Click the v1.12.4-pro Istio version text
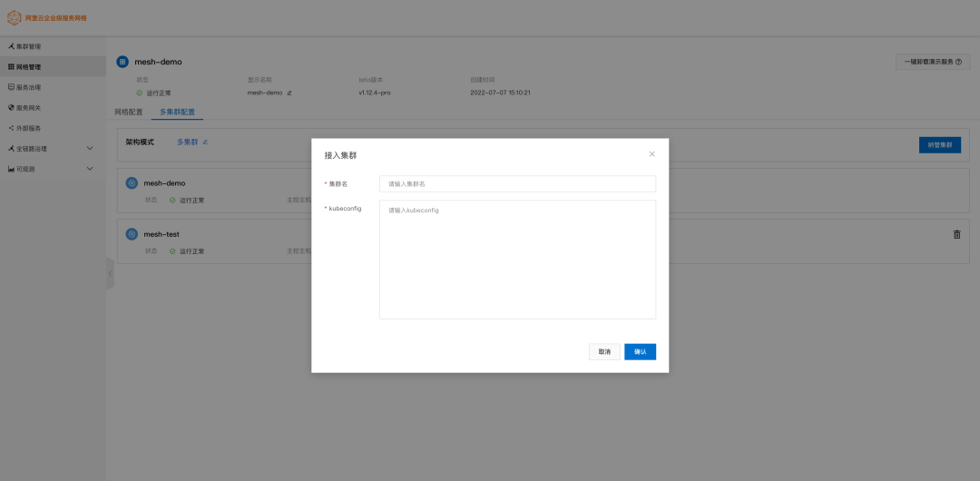Image resolution: width=980 pixels, height=481 pixels. pyautogui.click(x=375, y=93)
